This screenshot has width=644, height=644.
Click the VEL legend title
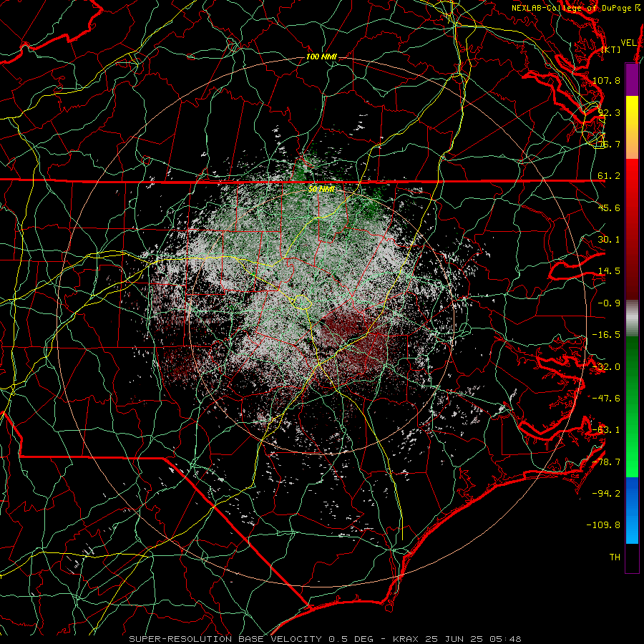(x=628, y=42)
